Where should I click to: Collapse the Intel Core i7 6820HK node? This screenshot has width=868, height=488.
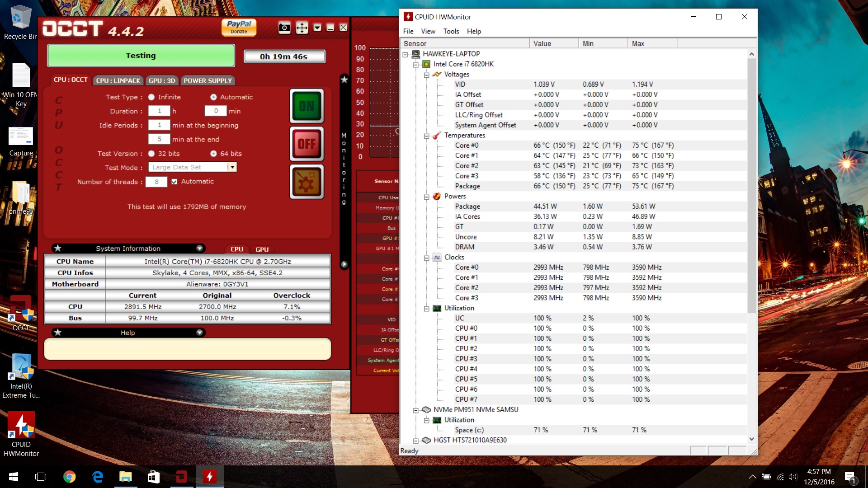(x=416, y=65)
